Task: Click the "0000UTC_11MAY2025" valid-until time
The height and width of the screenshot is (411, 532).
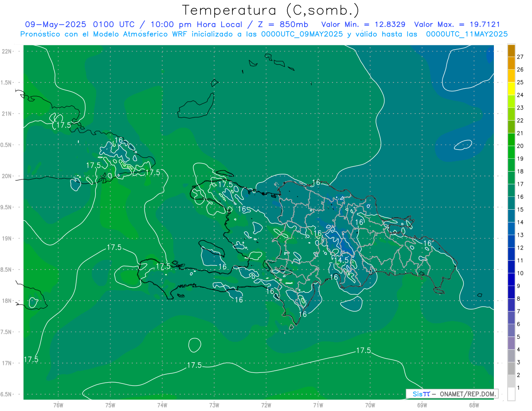Action: coord(466,34)
